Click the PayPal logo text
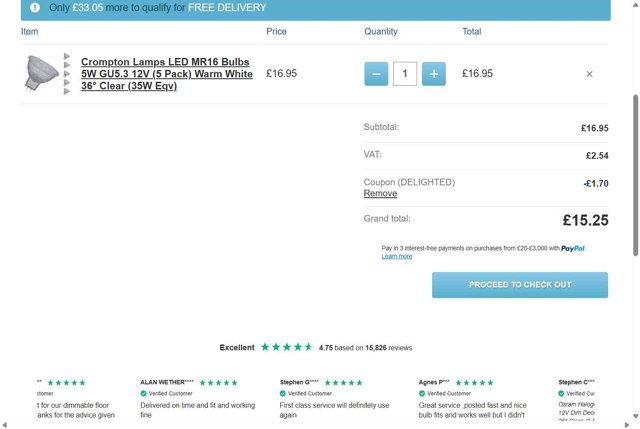The height and width of the screenshot is (429, 640). click(573, 248)
